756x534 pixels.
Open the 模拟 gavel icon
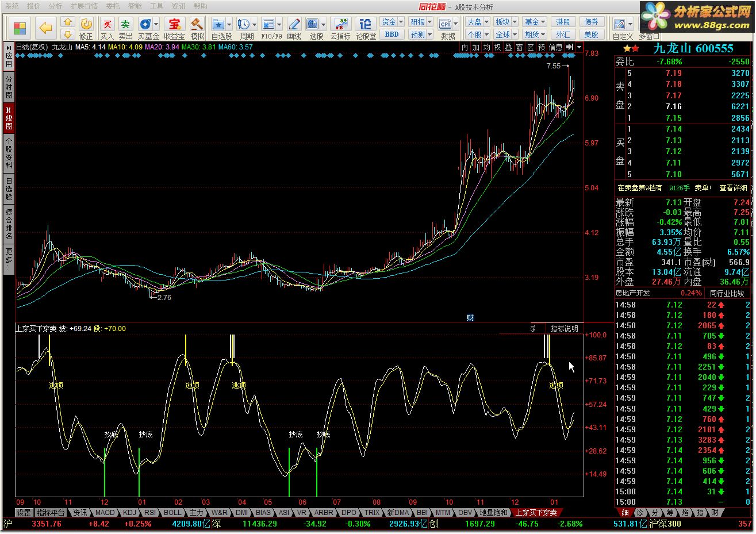pyautogui.click(x=197, y=24)
